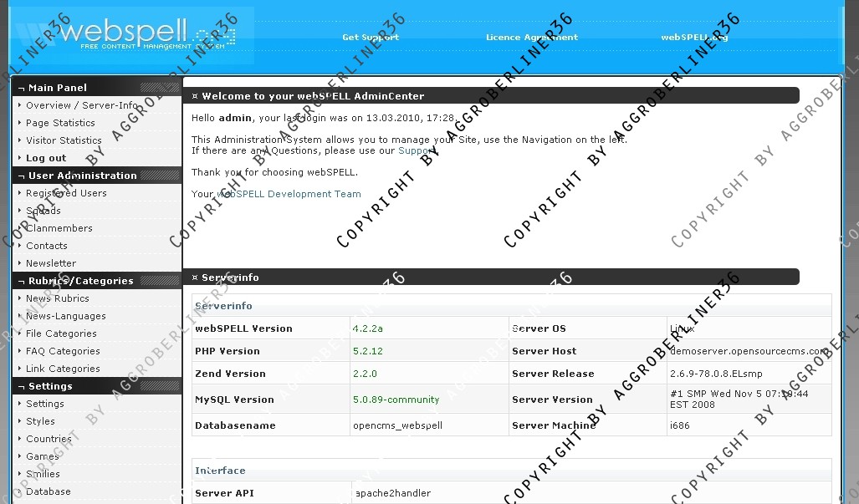Viewport: 859px width, 504px height.
Task: Open Licence Agreement in top navigation
Action: coord(532,38)
